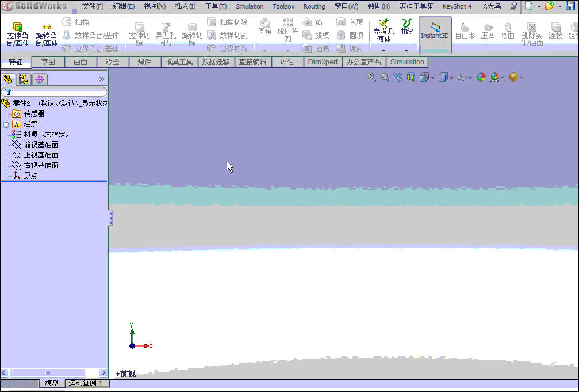Click the 材质 <未指定> material item
The width and height of the screenshot is (579, 392).
(41, 134)
